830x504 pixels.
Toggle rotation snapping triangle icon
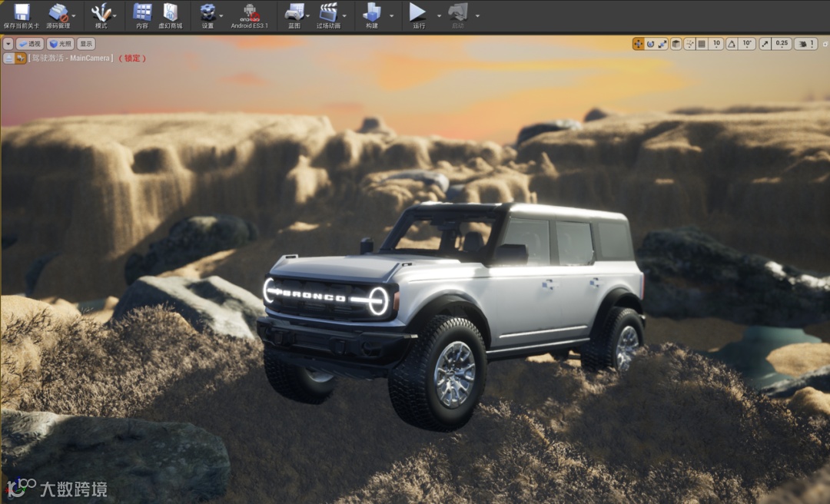732,44
